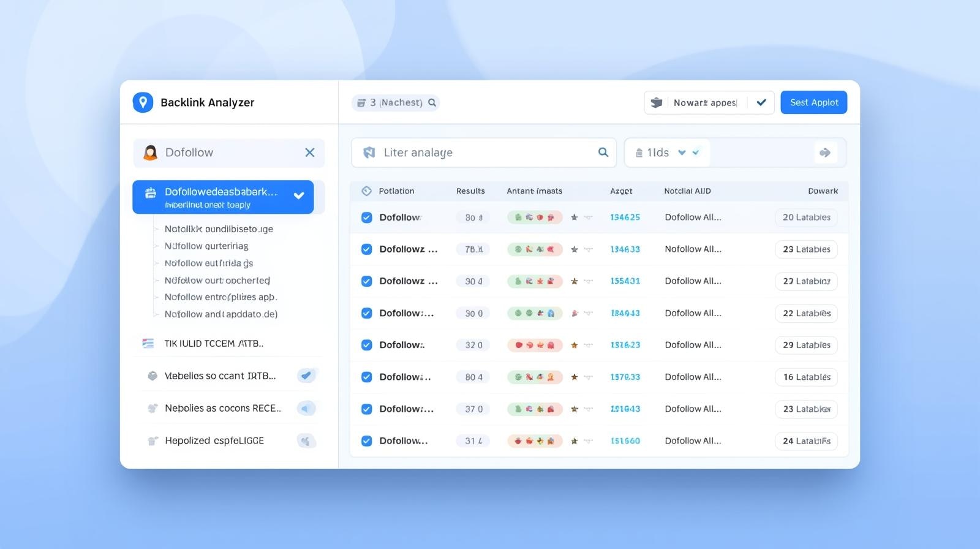Uncheck the row with value 151623
The width and height of the screenshot is (980, 549).
pos(366,345)
